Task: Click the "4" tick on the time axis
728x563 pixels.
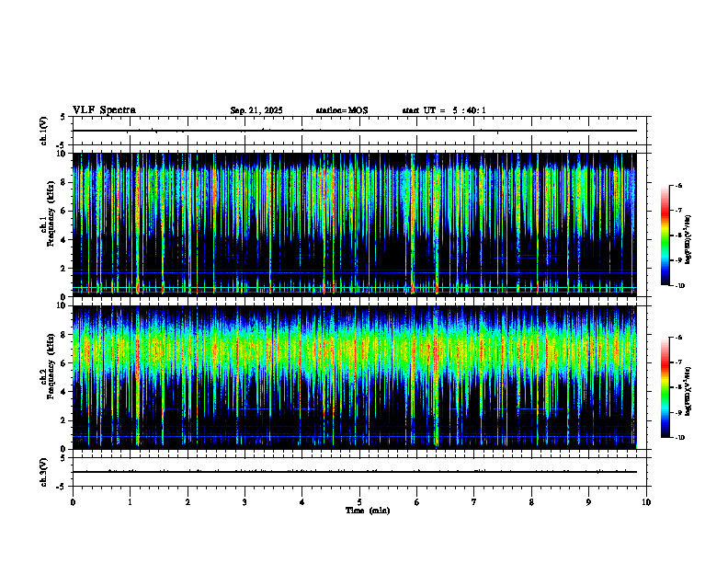Action: pos(302,502)
